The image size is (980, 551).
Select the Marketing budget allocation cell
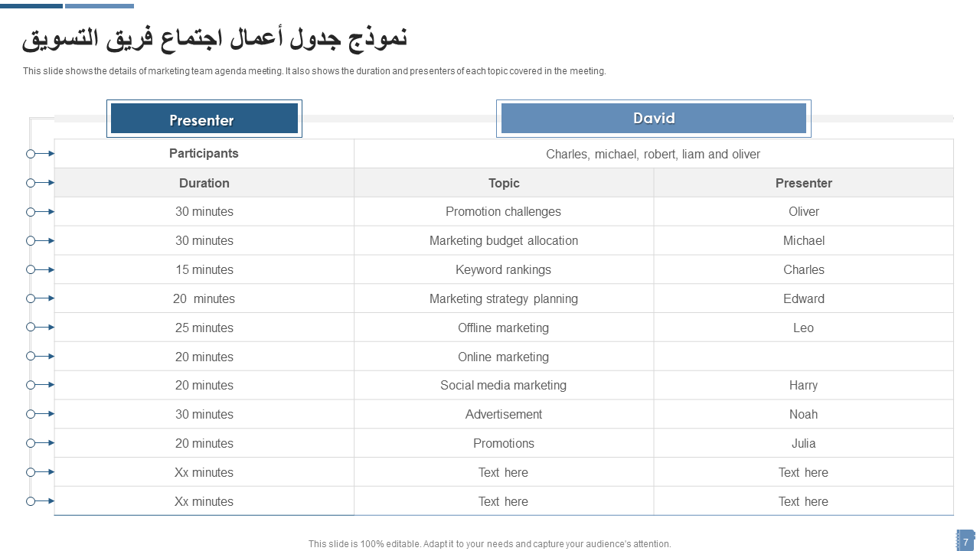(x=504, y=240)
